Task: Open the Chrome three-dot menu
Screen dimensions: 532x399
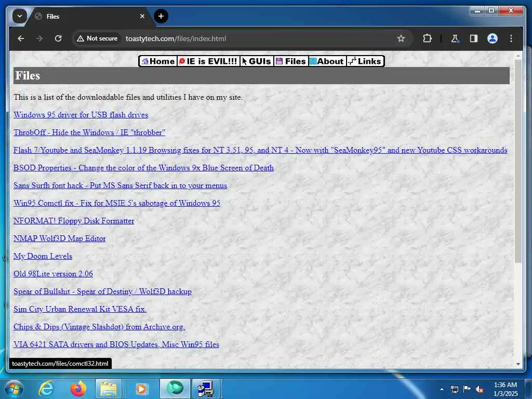Action: coord(511,38)
